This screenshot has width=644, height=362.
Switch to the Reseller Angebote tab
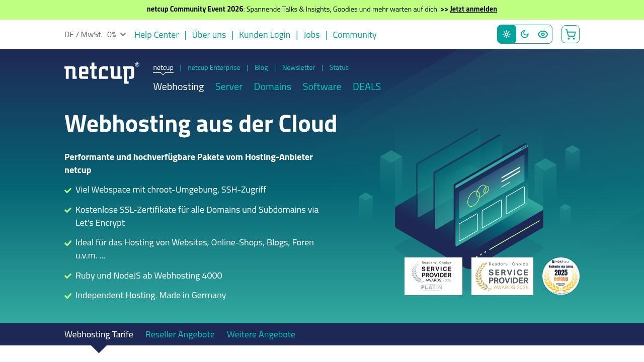[180, 334]
